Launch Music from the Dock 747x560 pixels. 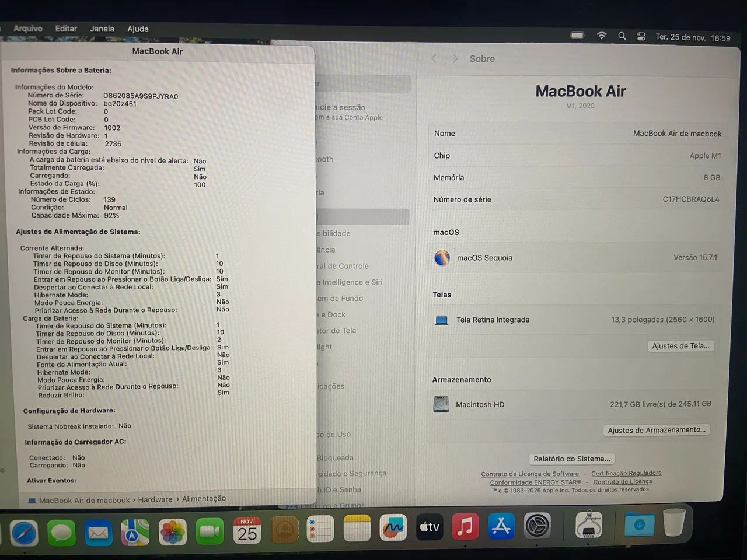pyautogui.click(x=465, y=527)
